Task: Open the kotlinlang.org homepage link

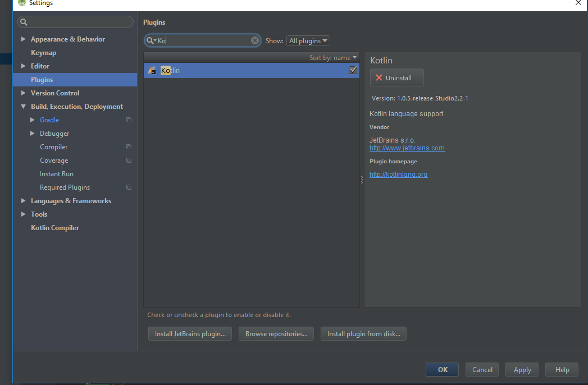Action: pos(398,175)
